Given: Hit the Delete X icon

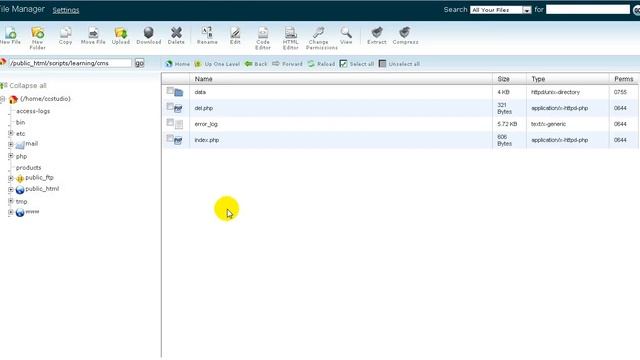Looking at the screenshot, I should click(x=176, y=35).
